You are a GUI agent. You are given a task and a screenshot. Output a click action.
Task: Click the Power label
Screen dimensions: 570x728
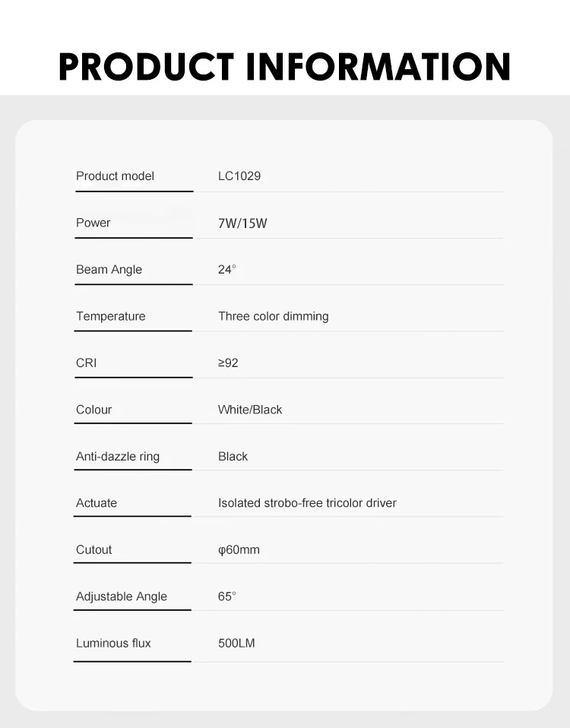click(x=93, y=223)
